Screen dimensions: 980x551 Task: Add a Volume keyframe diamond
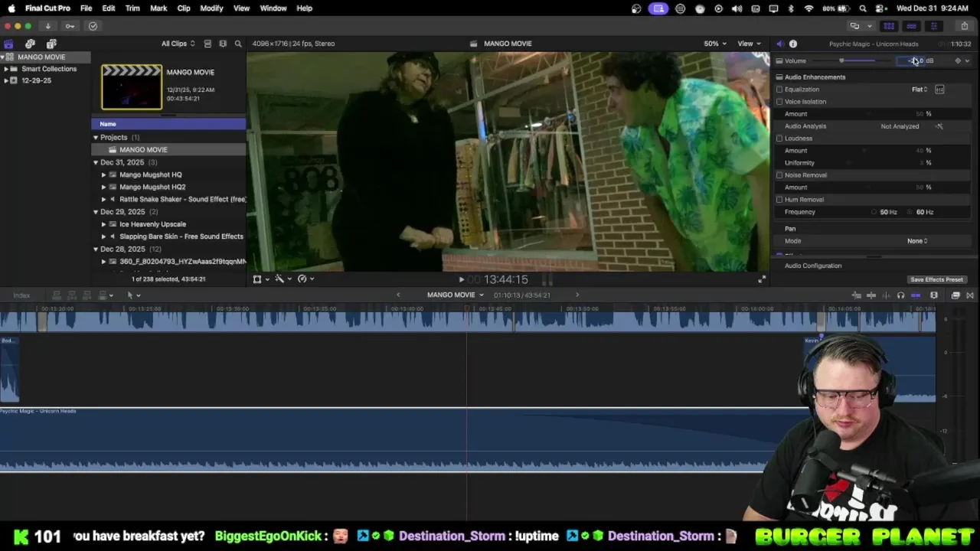pyautogui.click(x=958, y=60)
